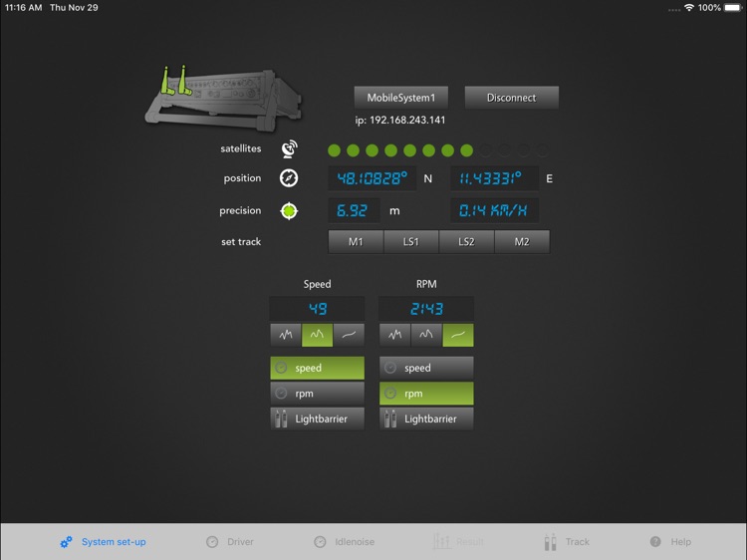
Task: Select raw signal filter under RPM
Action: tap(395, 335)
